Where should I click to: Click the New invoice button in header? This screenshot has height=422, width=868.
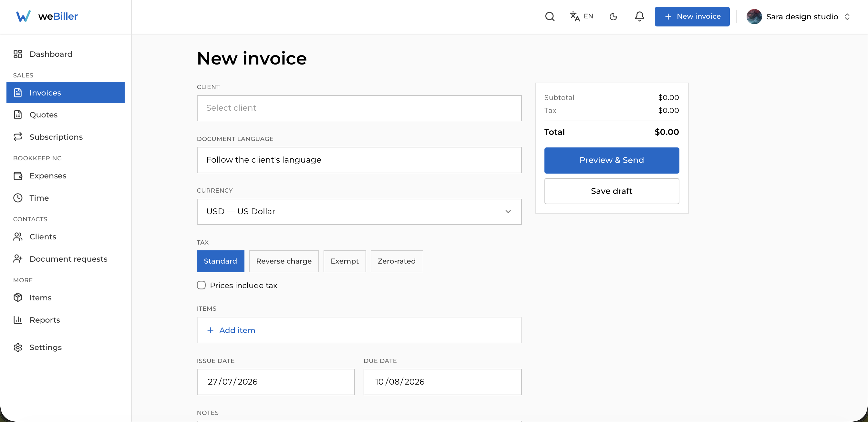(x=692, y=16)
